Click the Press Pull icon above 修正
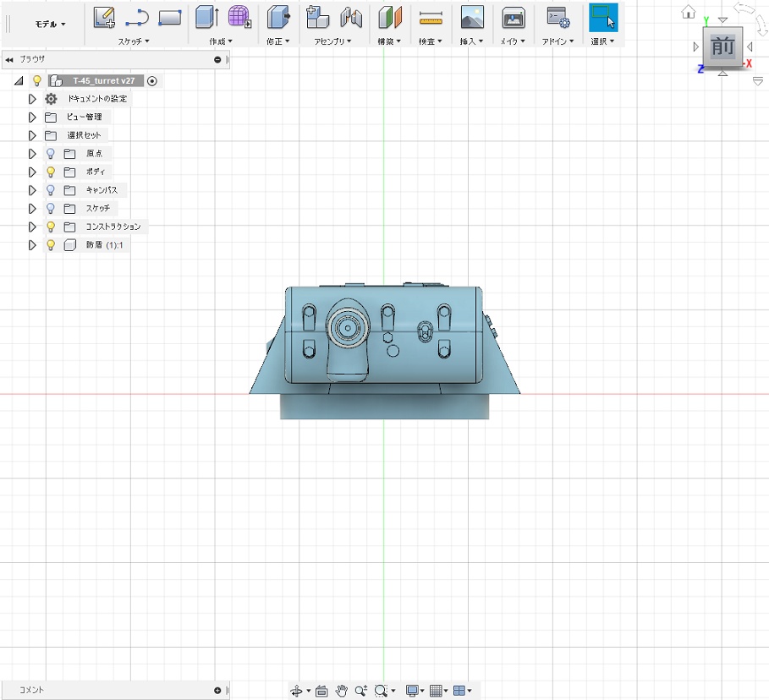Image resolution: width=769 pixels, height=700 pixels. pos(277,17)
